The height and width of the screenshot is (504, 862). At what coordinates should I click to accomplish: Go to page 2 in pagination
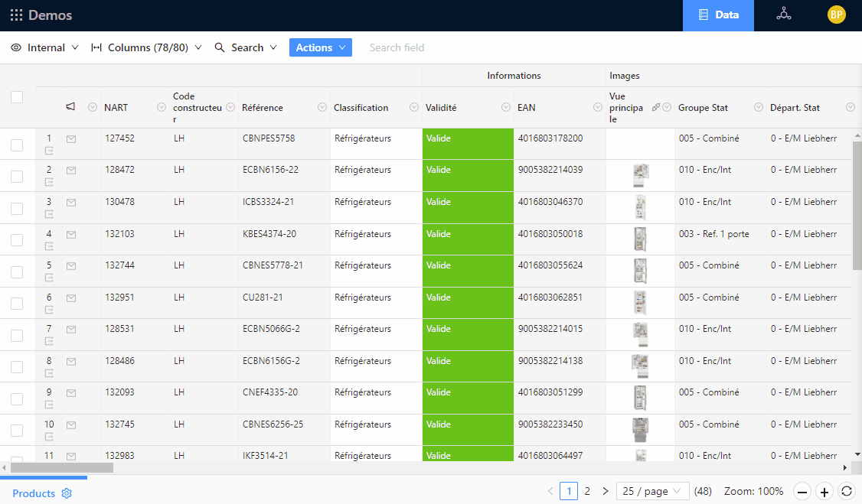587,491
